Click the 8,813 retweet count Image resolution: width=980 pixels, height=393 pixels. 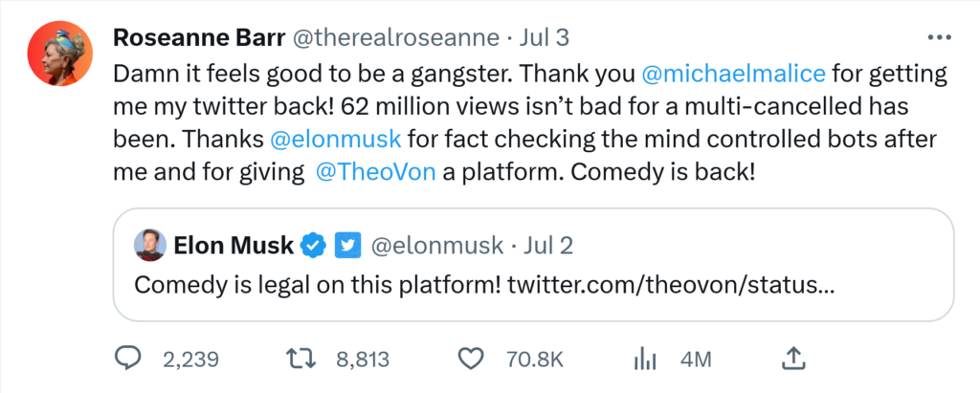363,360
